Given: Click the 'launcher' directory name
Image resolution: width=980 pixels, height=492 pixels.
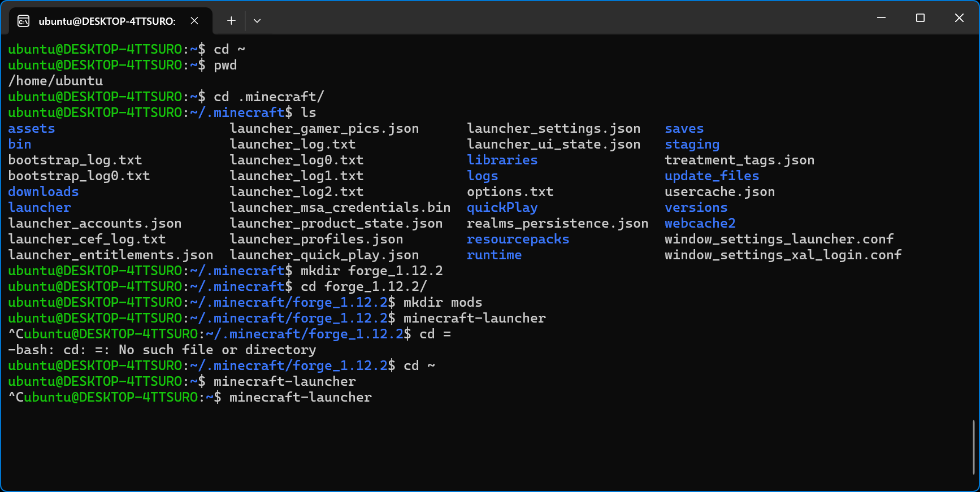Looking at the screenshot, I should coord(40,208).
